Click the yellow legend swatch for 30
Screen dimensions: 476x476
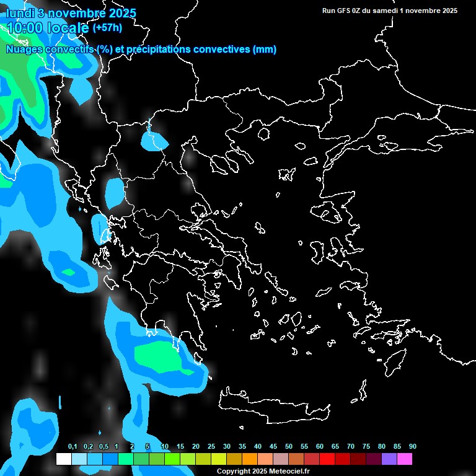[219, 459]
